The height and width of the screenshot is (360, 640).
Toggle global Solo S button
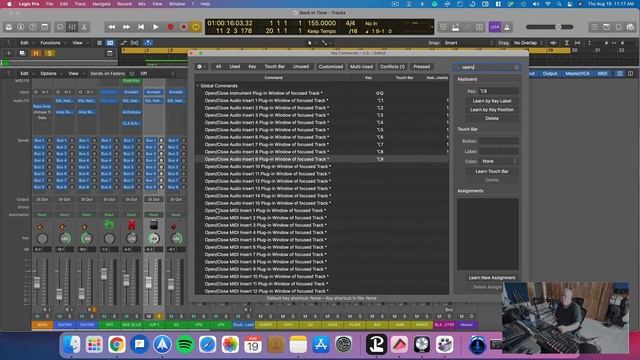click(x=50, y=53)
